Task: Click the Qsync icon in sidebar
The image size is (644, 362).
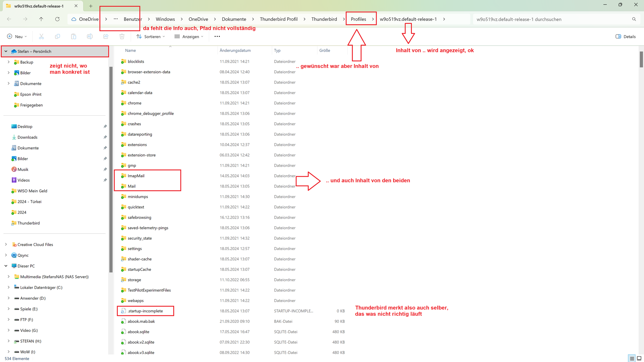Action: 14,255
